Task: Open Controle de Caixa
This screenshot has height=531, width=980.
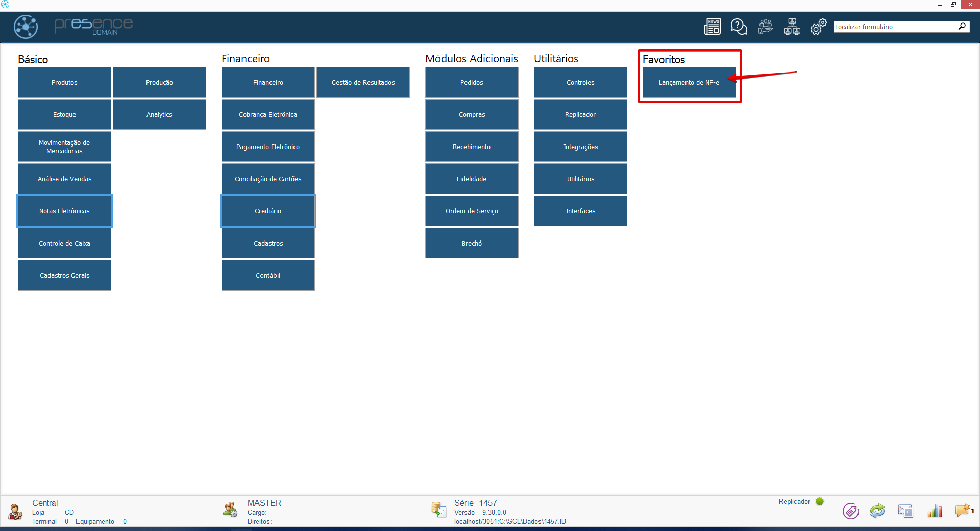Action: pyautogui.click(x=64, y=243)
